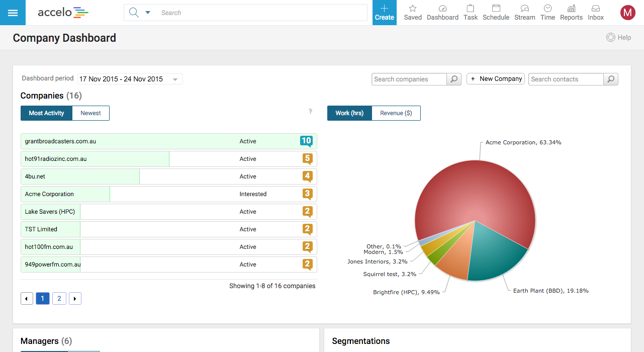The width and height of the screenshot is (644, 352).
Task: Go to page 2 of companies
Action: (59, 299)
